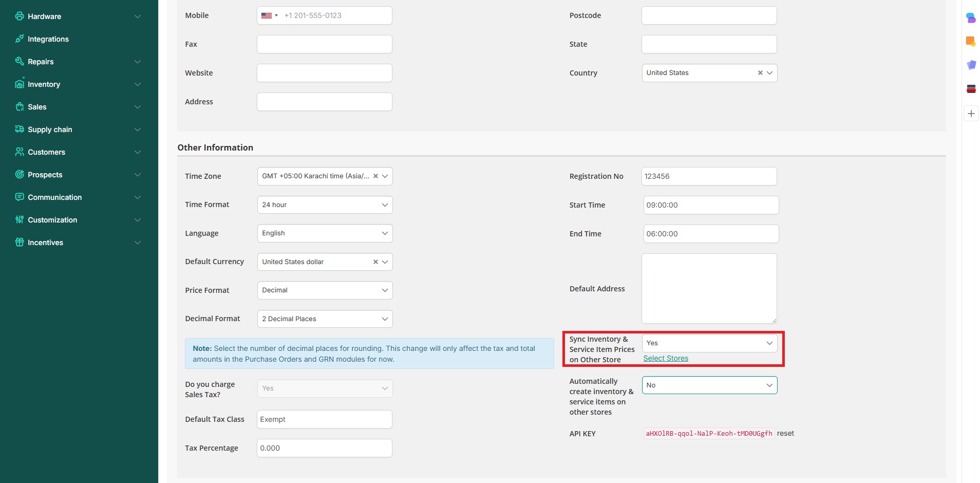Image resolution: width=980 pixels, height=483 pixels.
Task: Click the Incentives gift icon
Action: [20, 242]
